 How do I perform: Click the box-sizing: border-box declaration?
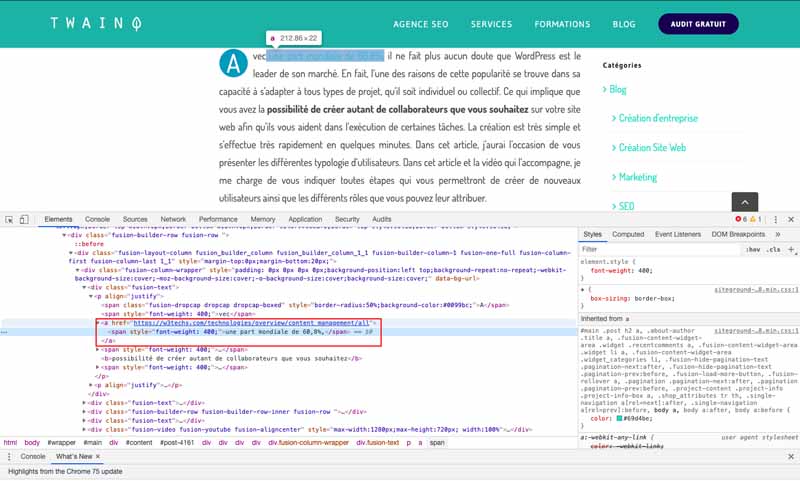coord(633,298)
